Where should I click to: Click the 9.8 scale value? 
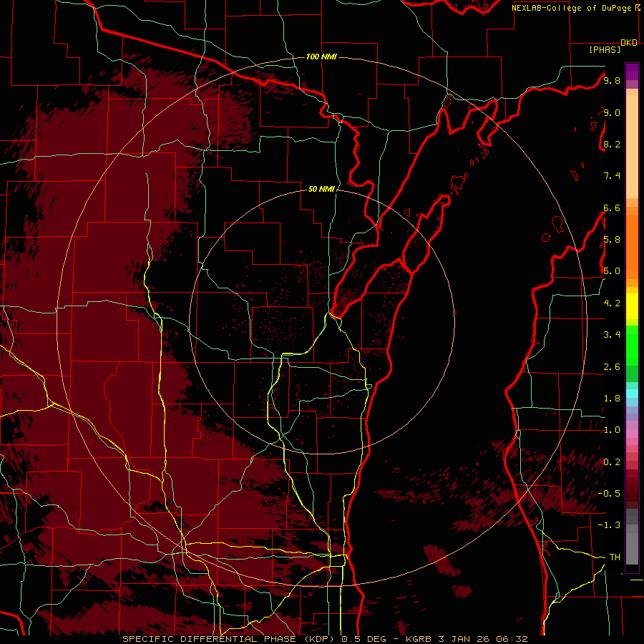pos(612,80)
